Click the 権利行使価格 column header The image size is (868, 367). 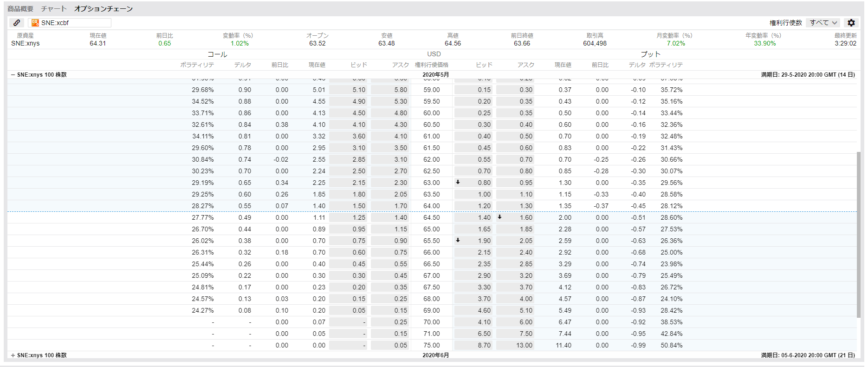[432, 65]
